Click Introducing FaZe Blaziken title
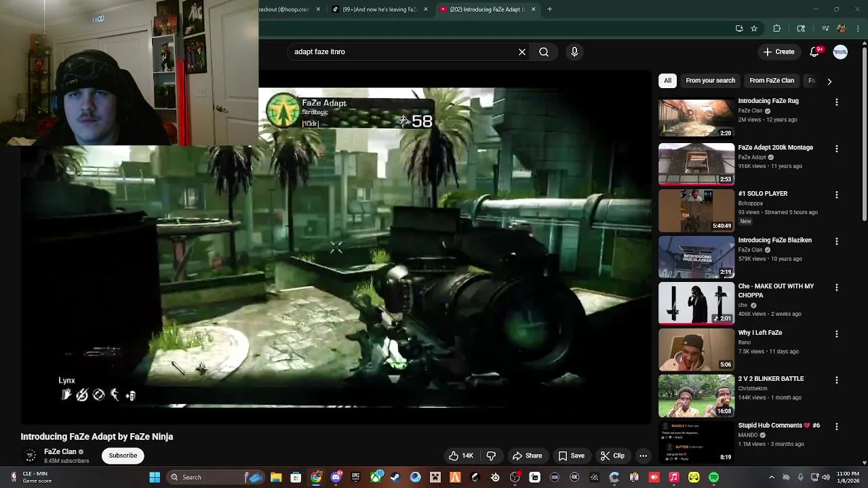The image size is (868, 488). (774, 240)
